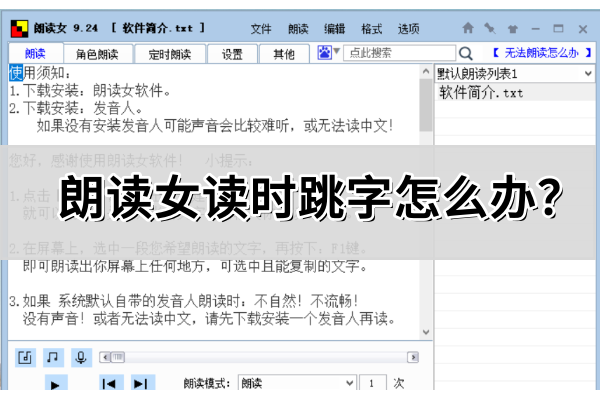
Task: Click the line 1.下载安装：朗读女软件
Action: [90, 91]
